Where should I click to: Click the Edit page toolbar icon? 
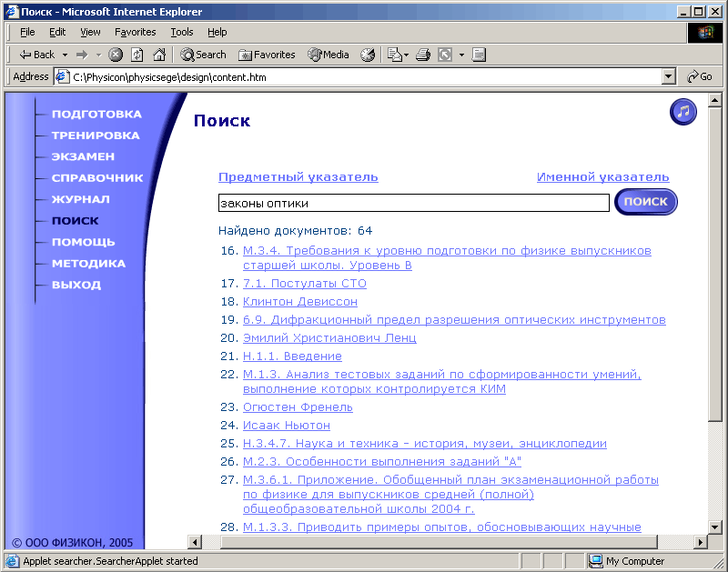coord(445,55)
